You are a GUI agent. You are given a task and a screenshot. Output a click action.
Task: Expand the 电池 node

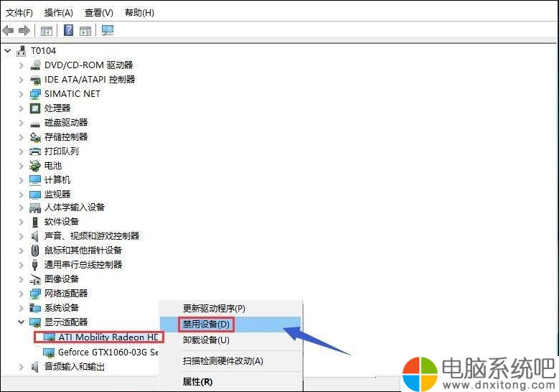21,166
